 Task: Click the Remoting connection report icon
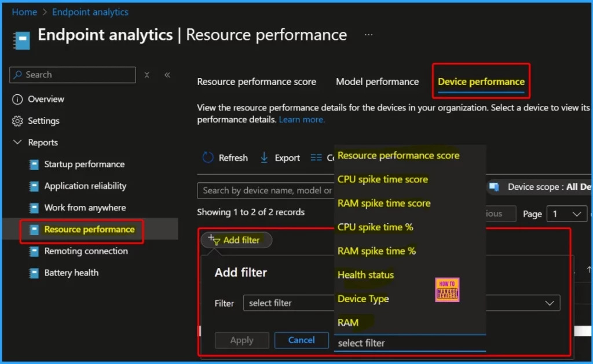click(x=34, y=251)
